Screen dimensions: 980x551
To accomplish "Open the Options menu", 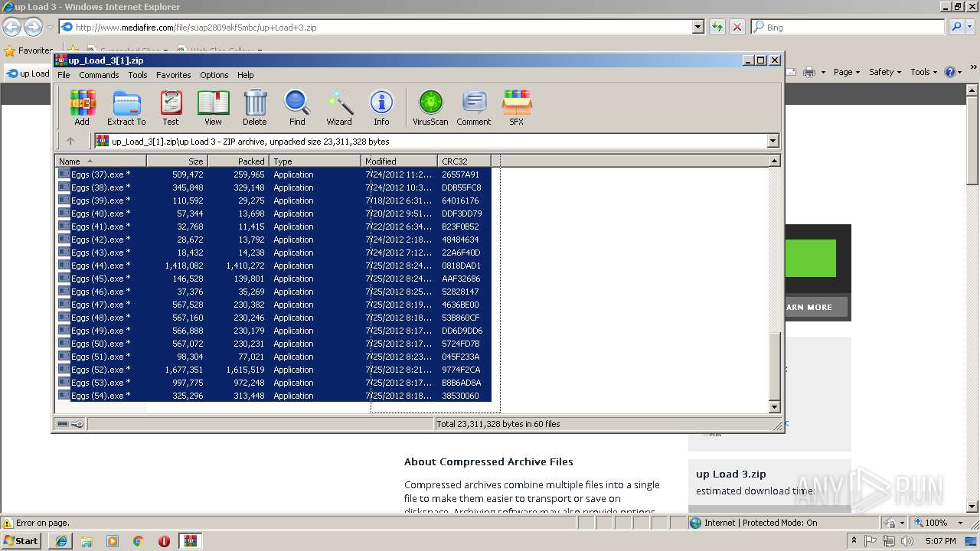I will [x=214, y=75].
